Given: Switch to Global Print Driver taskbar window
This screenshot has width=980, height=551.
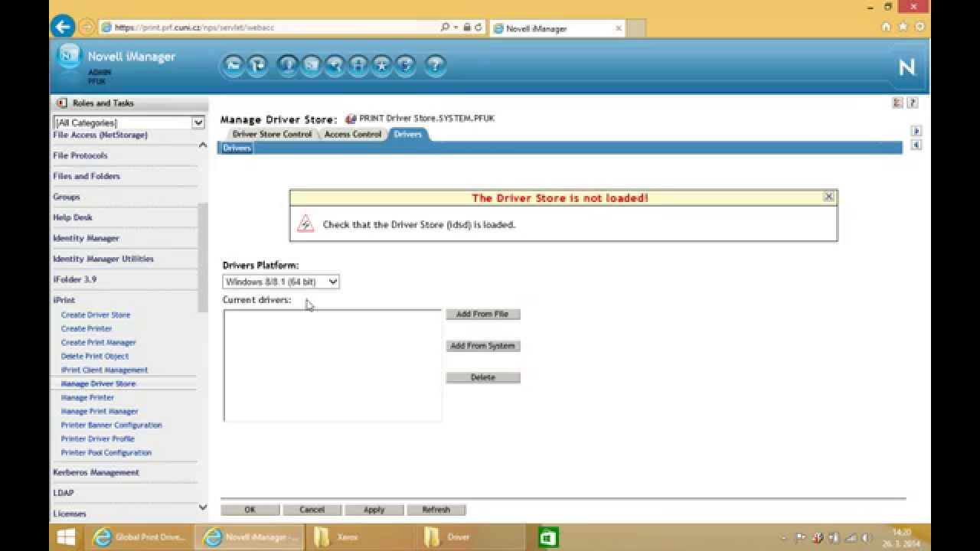Looking at the screenshot, I should 139,537.
